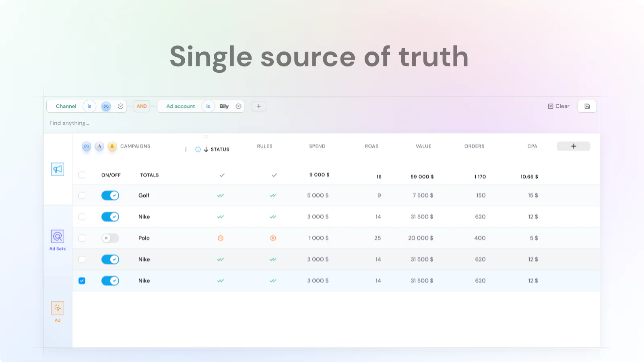The image size is (644, 362).
Task: Add a new filter with the plus button
Action: pos(259,106)
